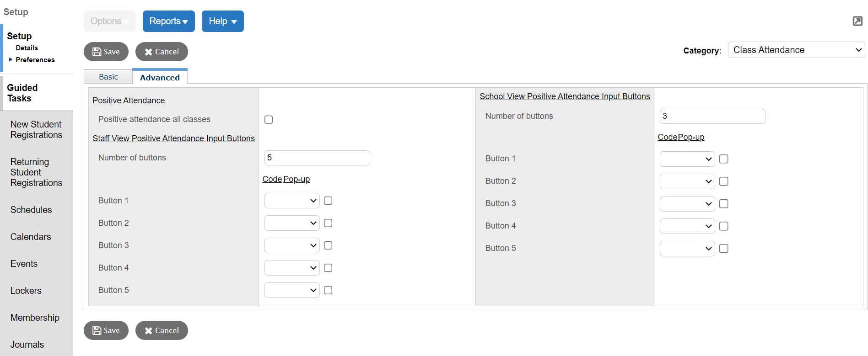Open School View Button 1 code dropdown
The image size is (868, 356).
pyautogui.click(x=687, y=159)
